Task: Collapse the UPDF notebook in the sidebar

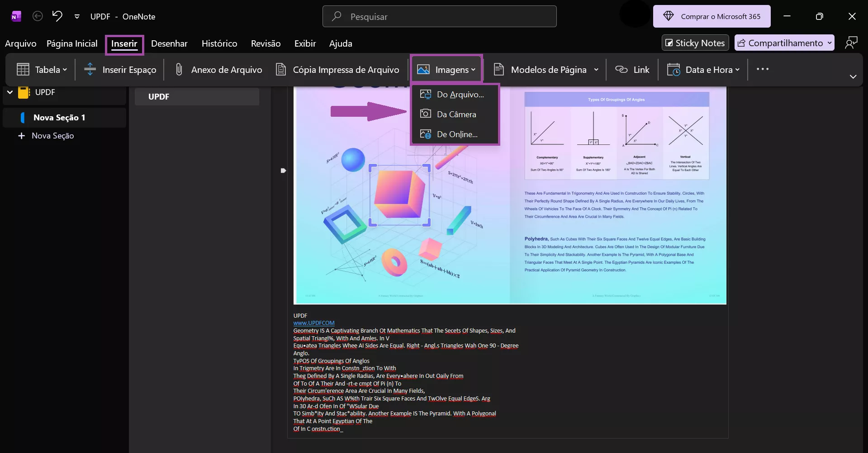Action: [x=9, y=92]
